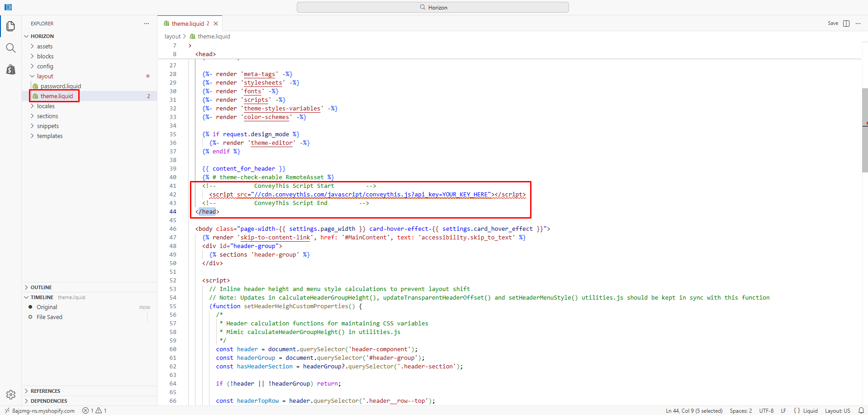Close the theme.liquid editor tab
This screenshot has height=415, width=868.
pyautogui.click(x=216, y=24)
